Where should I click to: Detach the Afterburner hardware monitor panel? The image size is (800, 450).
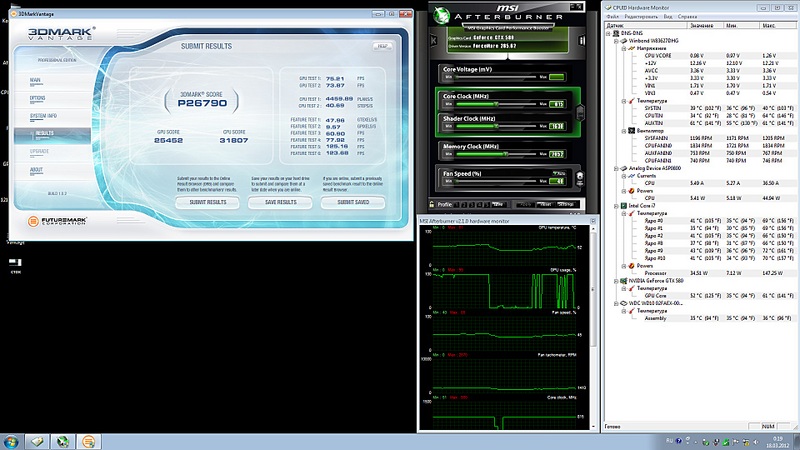point(593,221)
